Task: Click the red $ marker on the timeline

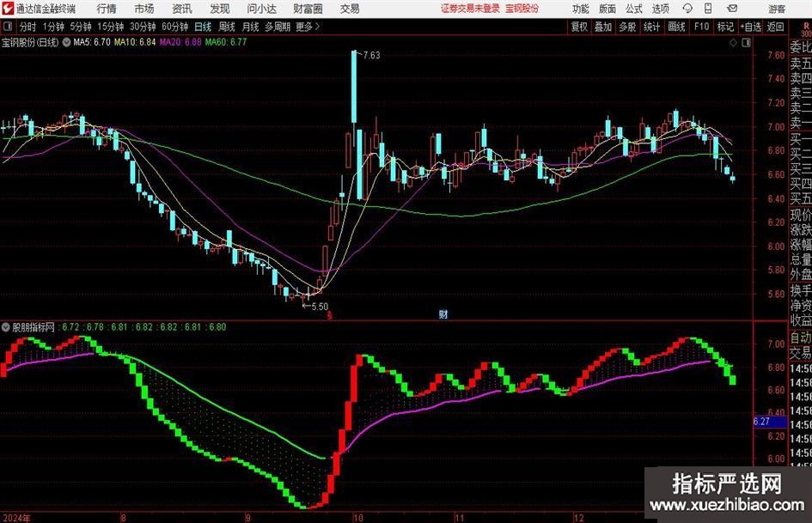Action: (x=329, y=315)
